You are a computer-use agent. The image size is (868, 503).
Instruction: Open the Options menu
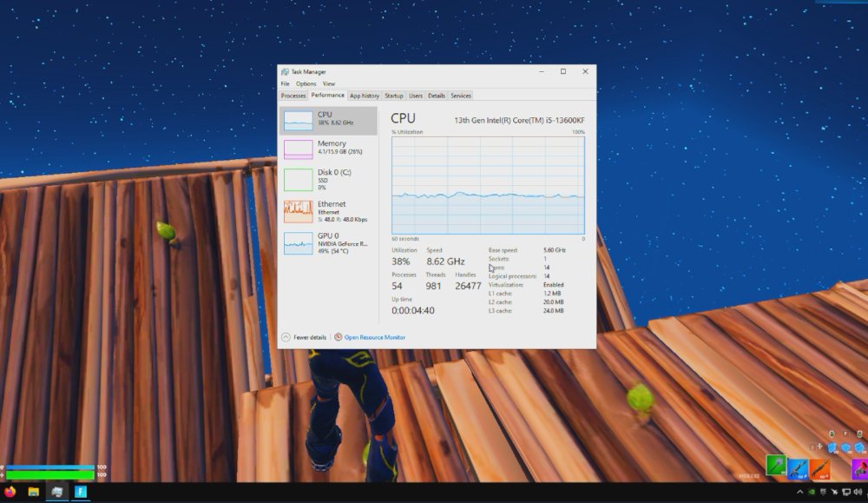[x=306, y=83]
